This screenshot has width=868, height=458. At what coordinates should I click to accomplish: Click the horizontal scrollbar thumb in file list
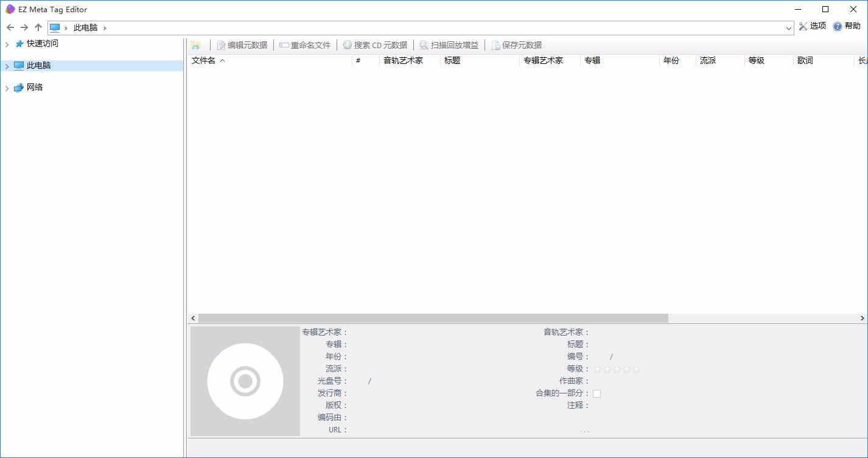coord(433,319)
